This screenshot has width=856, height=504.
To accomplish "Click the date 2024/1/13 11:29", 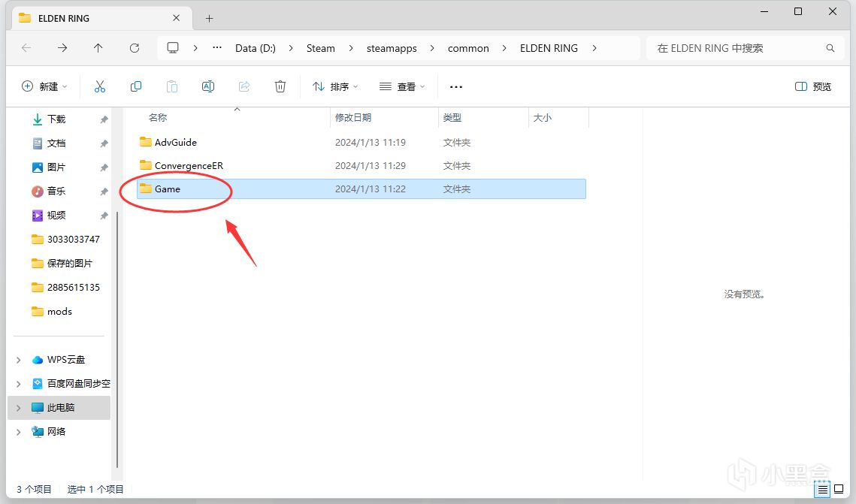I will pos(371,165).
